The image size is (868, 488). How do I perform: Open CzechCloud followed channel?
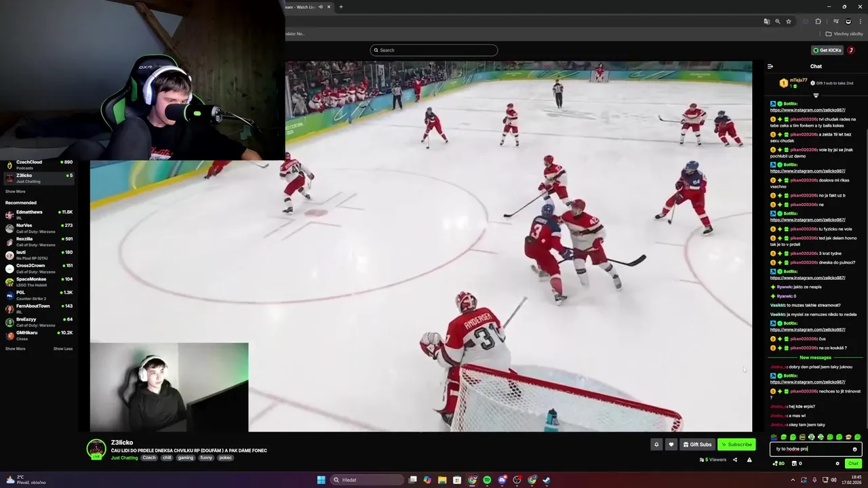(39, 165)
